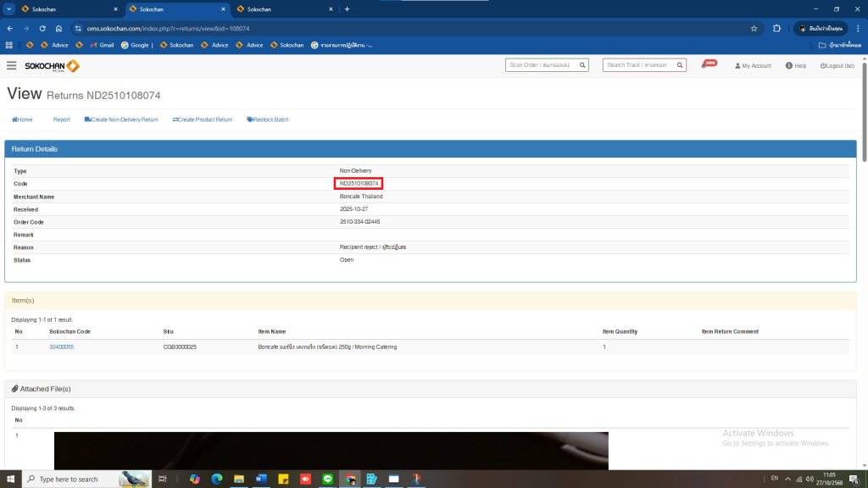
Task: Open the My Account menu
Action: [x=753, y=65]
